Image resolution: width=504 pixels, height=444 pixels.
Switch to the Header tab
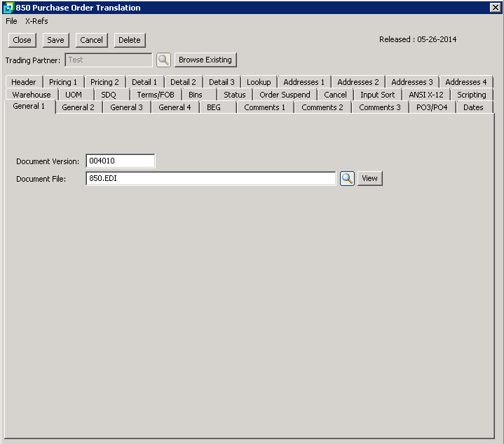(24, 82)
